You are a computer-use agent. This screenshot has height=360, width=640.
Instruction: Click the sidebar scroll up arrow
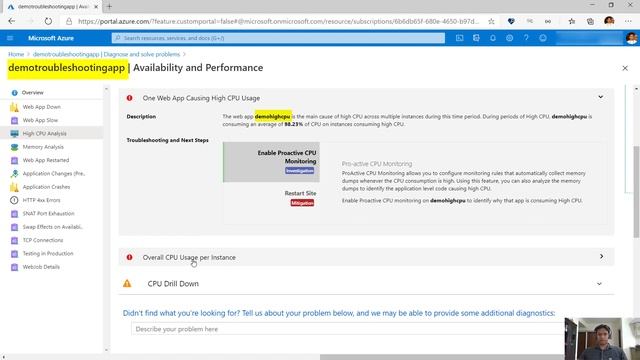tap(107, 89)
